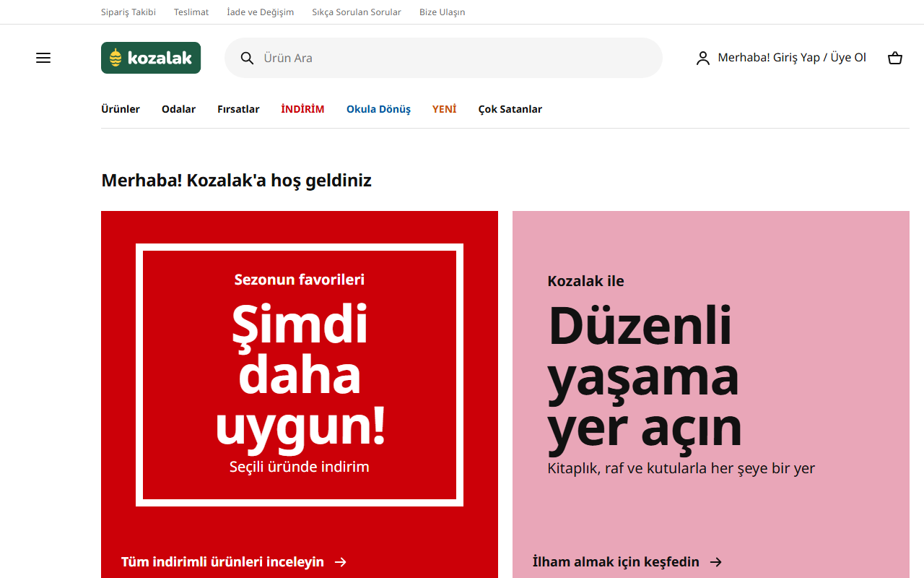Click the Kozalak ile text
This screenshot has height=578, width=924.
585,281
